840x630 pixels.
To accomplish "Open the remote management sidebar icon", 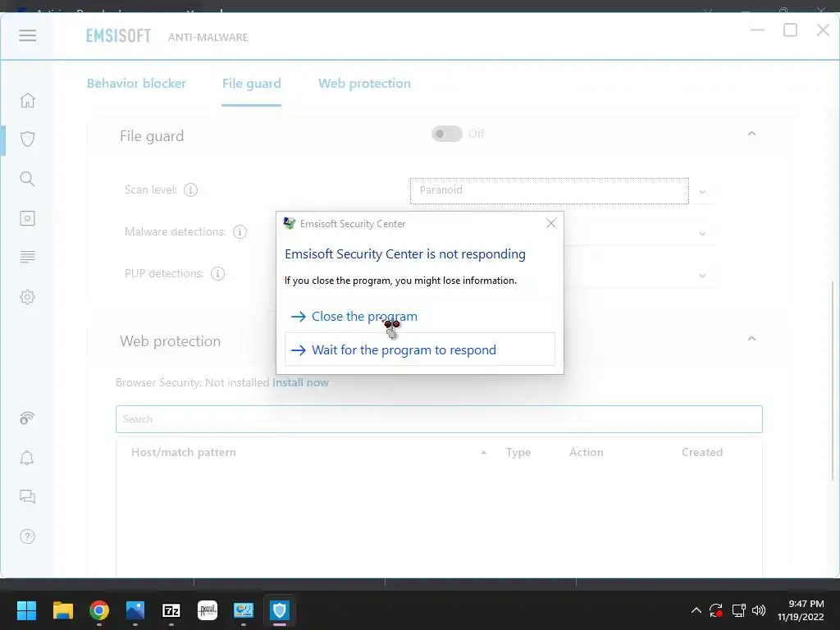I will 27,418.
